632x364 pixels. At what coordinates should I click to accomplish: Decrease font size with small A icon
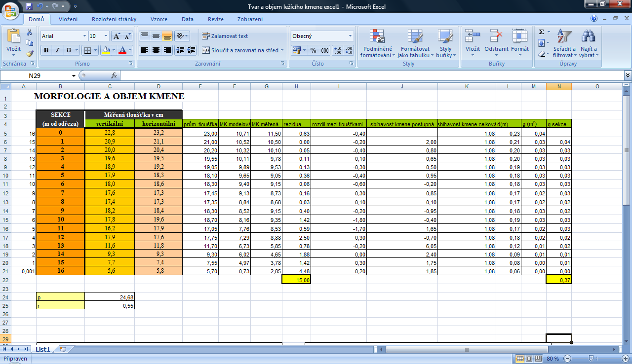pos(128,36)
